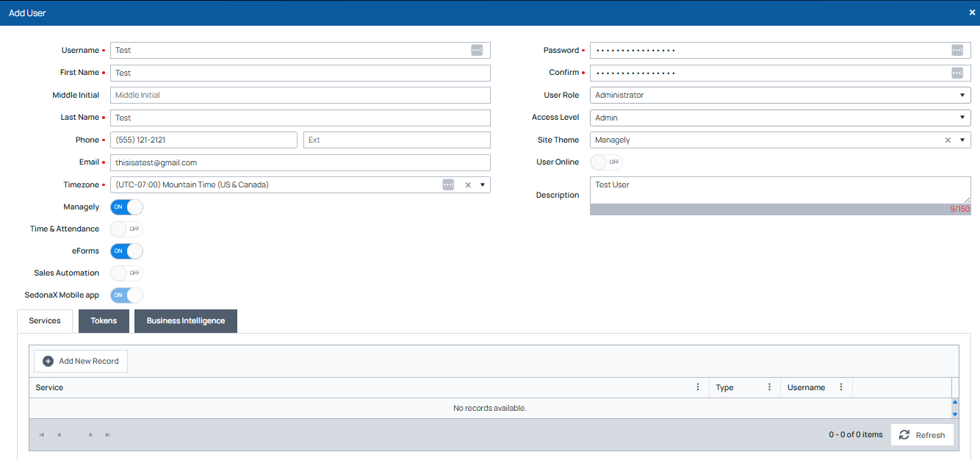Viewport: 980px width, 460px height.
Task: Go to the last page of services
Action: point(107,435)
